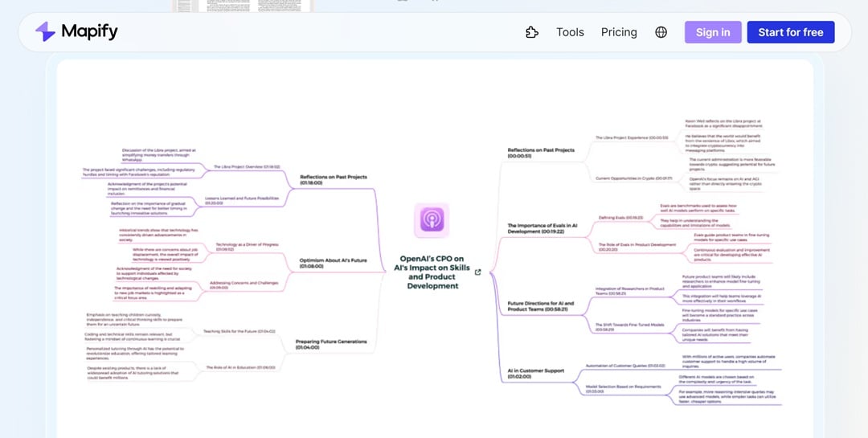Select 'AI in Customer Support (01:02:00)' node
The width and height of the screenshot is (868, 438).
coord(536,373)
